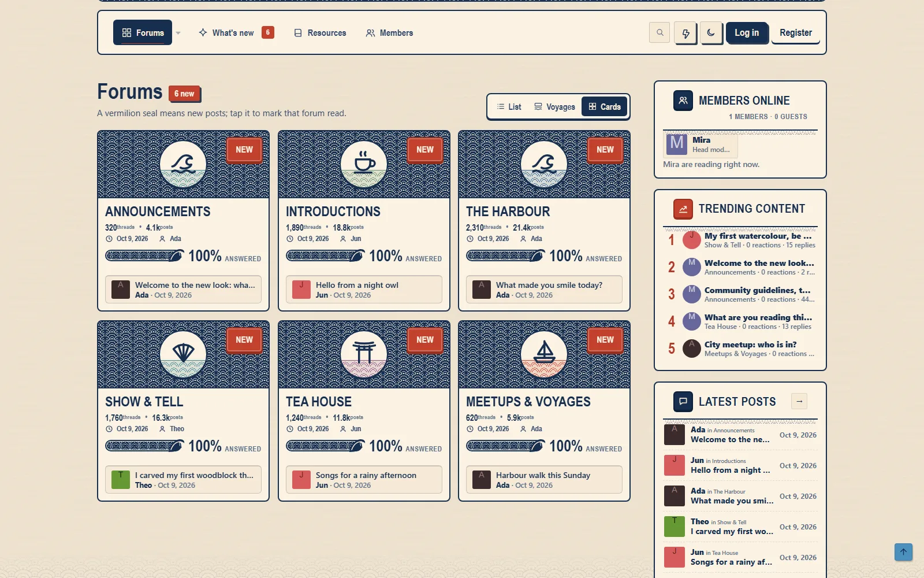Open 'Hello from a night owl' thread
Image resolution: width=924 pixels, height=578 pixels.
[x=357, y=285]
